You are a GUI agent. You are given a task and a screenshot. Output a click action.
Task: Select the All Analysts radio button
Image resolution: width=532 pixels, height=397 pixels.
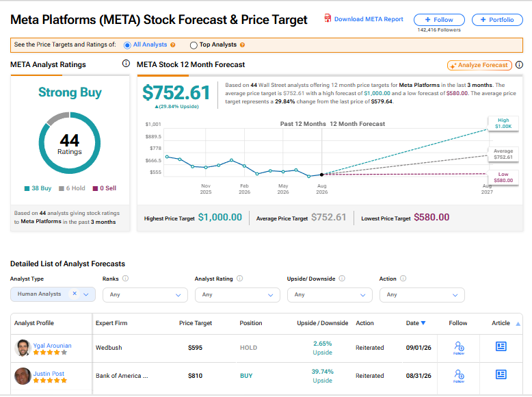[x=127, y=45]
